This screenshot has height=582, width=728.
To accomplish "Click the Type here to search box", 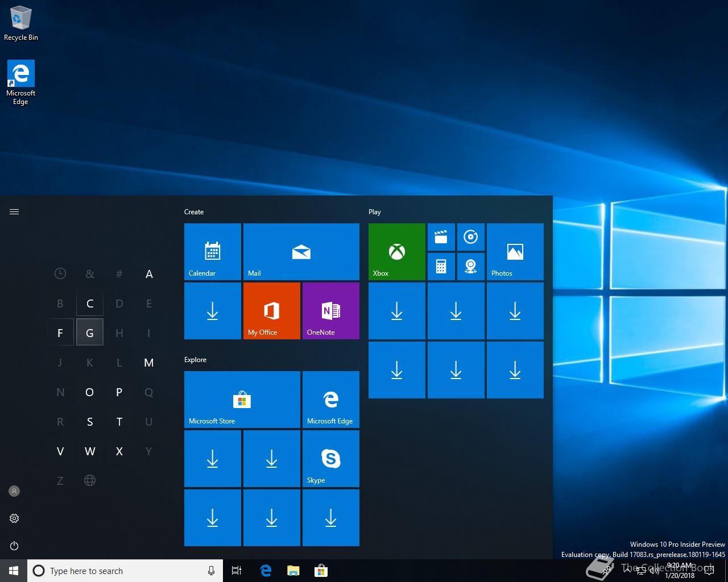I will (125, 571).
